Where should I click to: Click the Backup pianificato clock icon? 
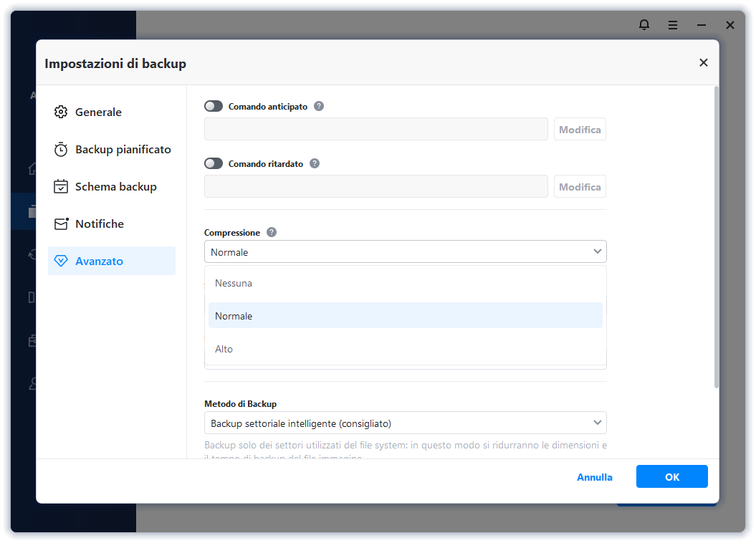tap(61, 150)
